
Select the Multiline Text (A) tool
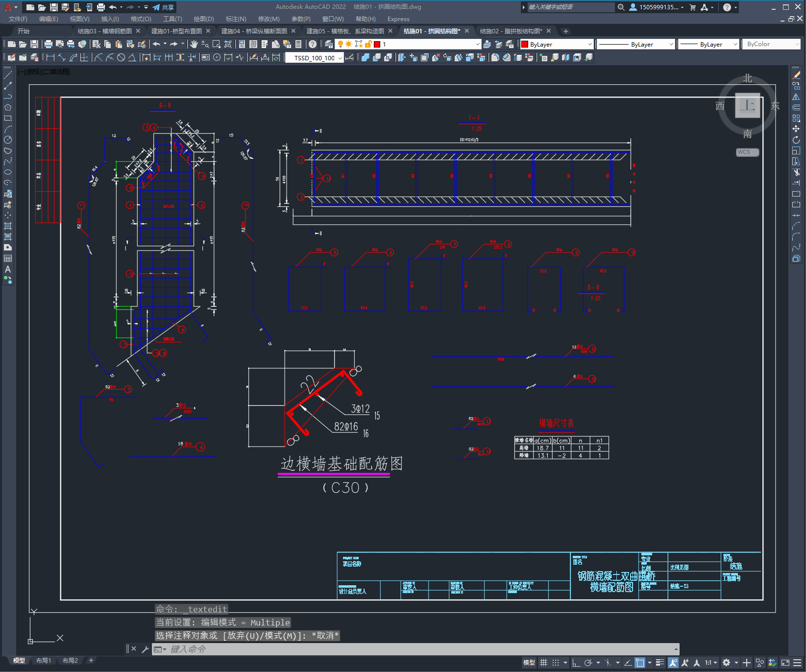pos(8,269)
